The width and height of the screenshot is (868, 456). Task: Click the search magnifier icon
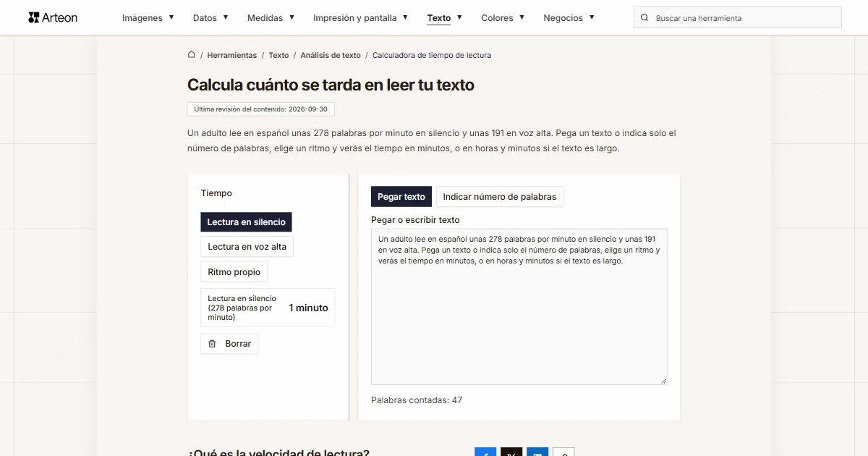(x=644, y=17)
